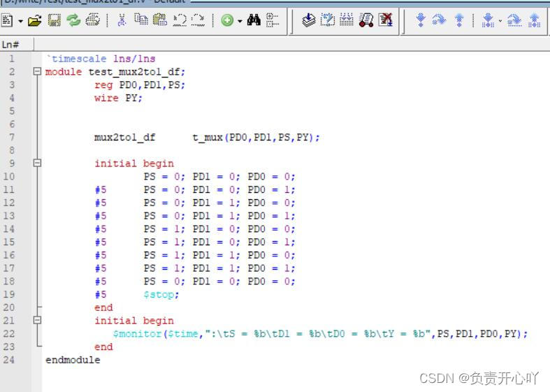550x392 pixels.
Task: Click 'reg' keyword on line 3
Action: click(x=103, y=85)
